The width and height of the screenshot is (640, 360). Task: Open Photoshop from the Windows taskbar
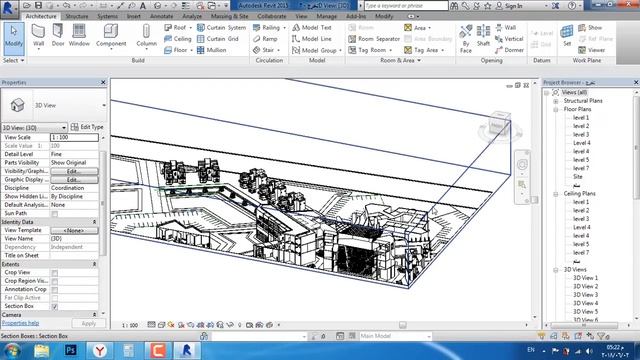point(71,350)
